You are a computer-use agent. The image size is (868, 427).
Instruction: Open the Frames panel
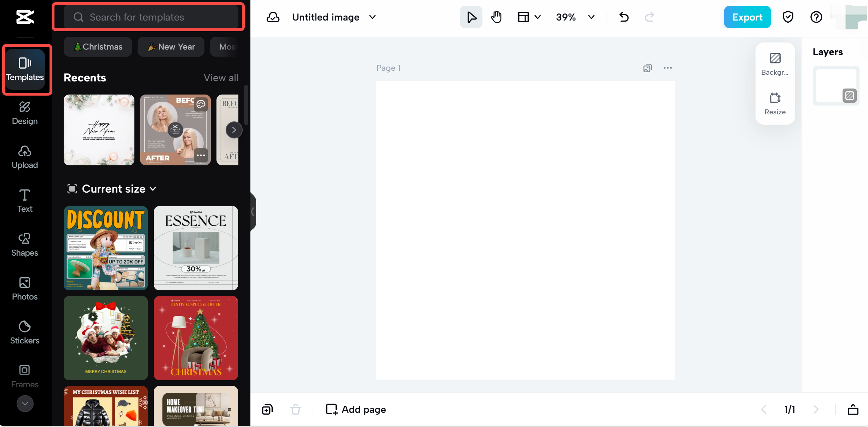[25, 376]
